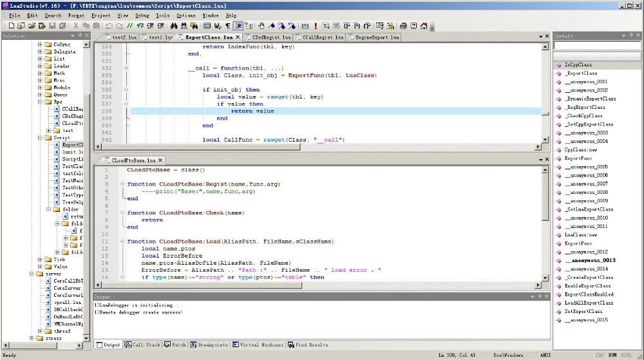Collapse the Script folder in Solution tree
644x360 pixels.
point(40,138)
